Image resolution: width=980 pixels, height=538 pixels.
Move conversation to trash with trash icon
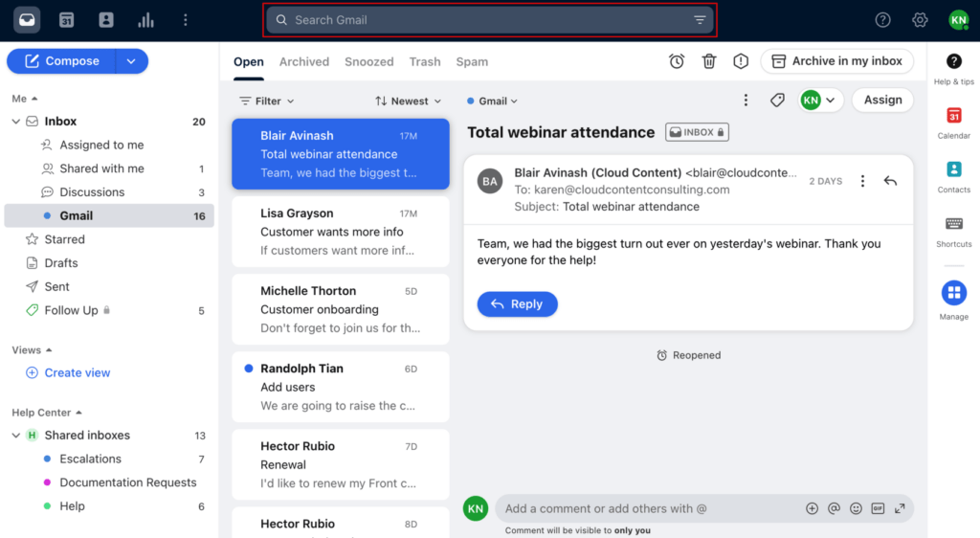pyautogui.click(x=709, y=61)
